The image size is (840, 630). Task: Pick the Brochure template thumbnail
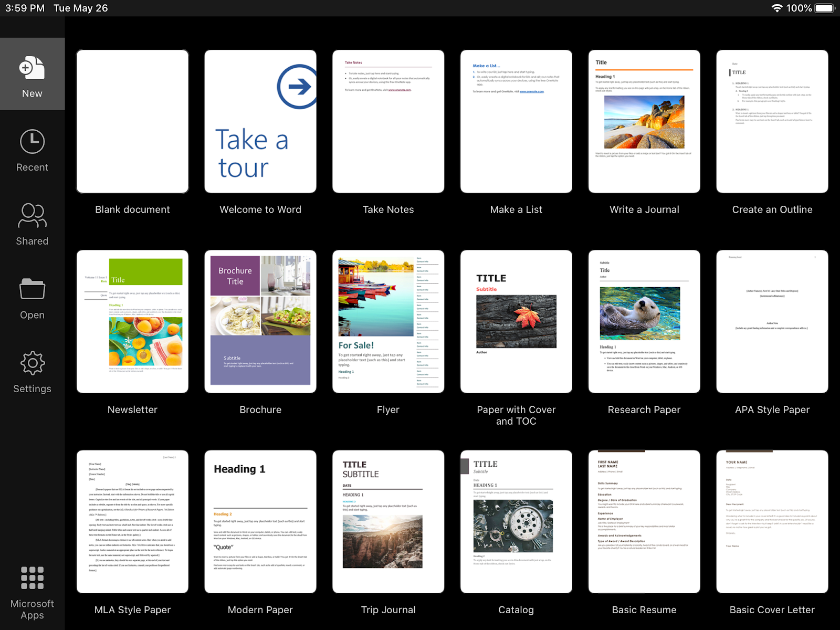tap(260, 321)
